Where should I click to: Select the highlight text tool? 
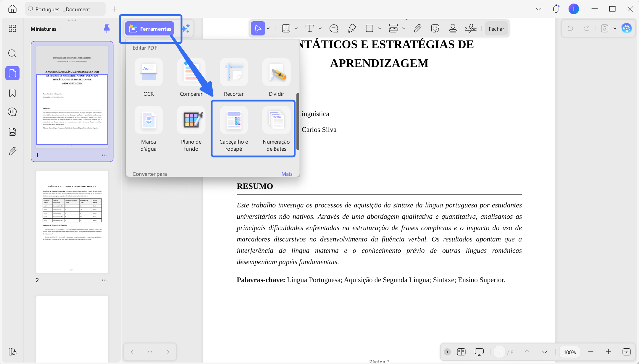pyautogui.click(x=286, y=28)
